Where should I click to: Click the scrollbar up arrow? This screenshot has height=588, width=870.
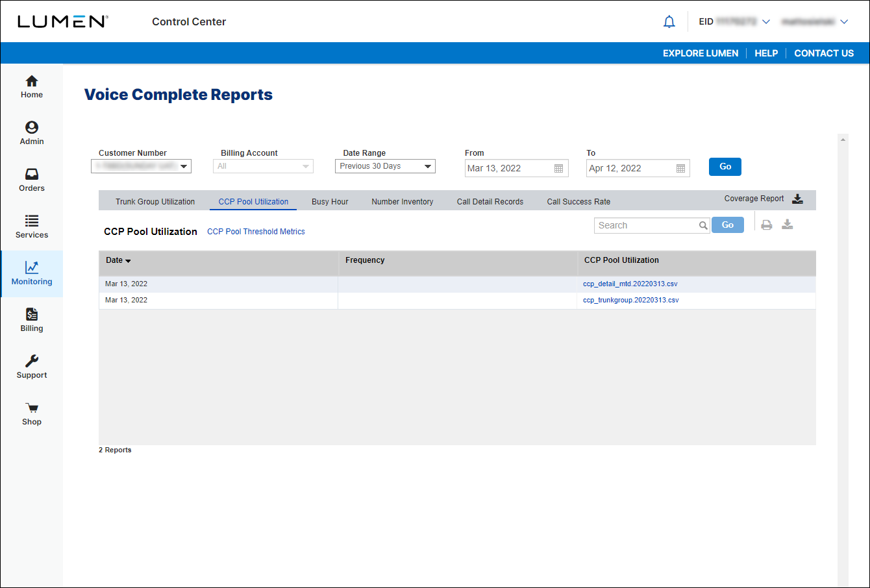(x=843, y=140)
